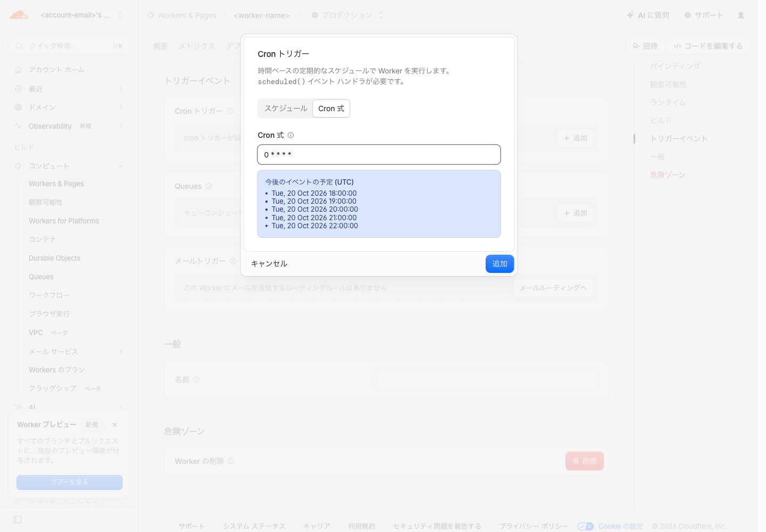Click the globe icon beside ドメイン
The image size is (766, 532).
[x=18, y=107]
